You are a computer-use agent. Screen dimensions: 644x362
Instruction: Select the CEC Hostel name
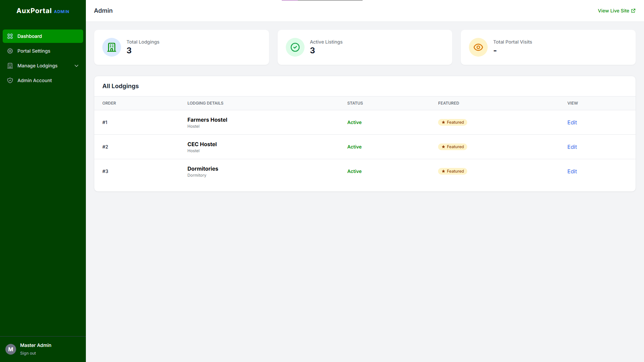pos(202,144)
